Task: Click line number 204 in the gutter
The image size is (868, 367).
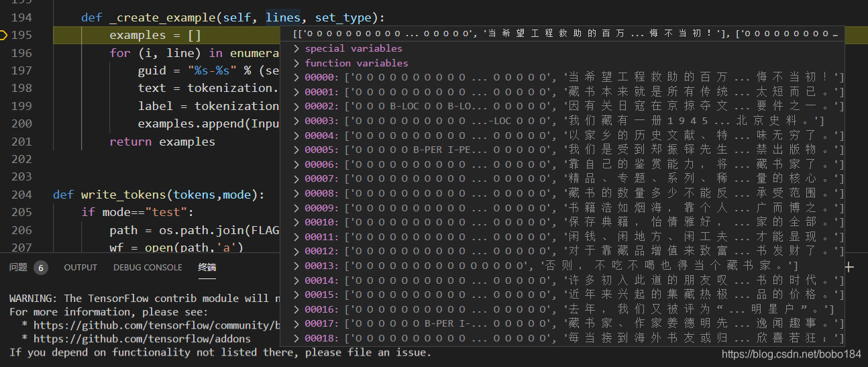Action: [x=21, y=195]
